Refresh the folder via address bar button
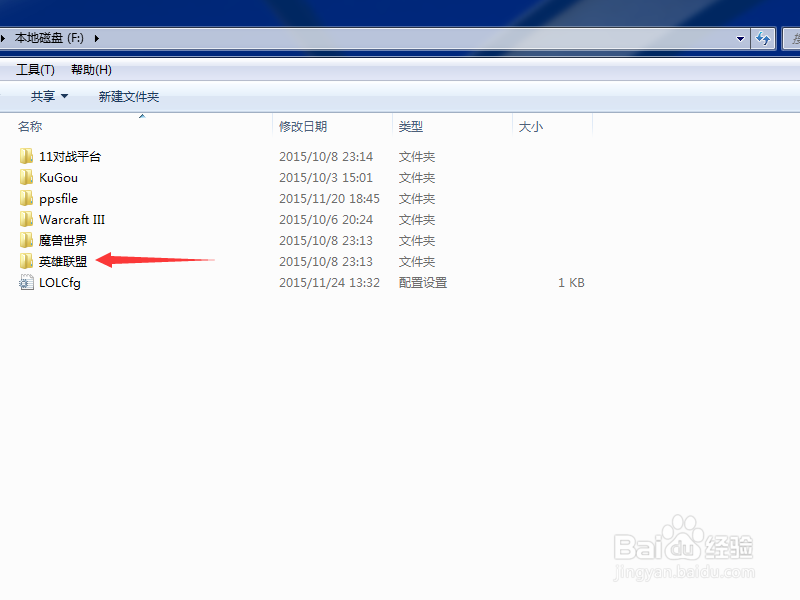 tap(763, 38)
